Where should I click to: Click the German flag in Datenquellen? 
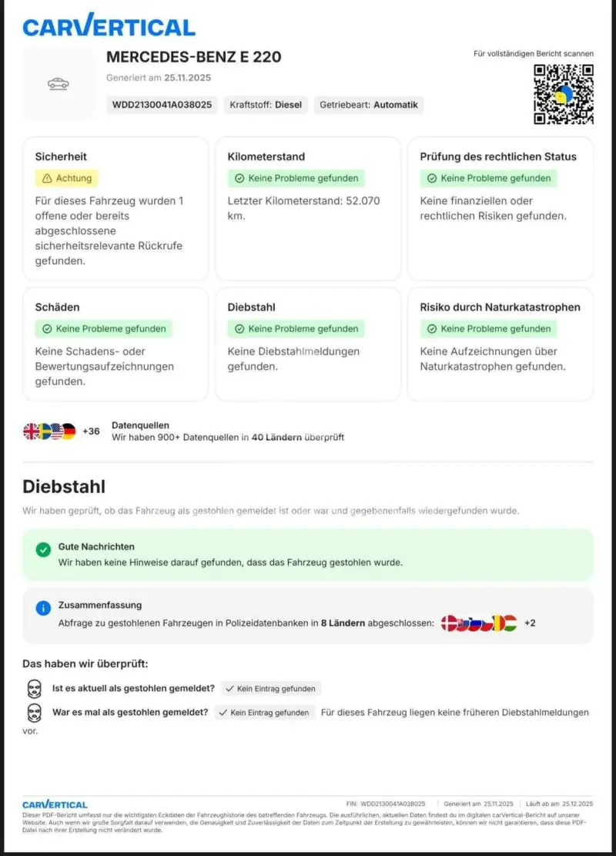(69, 431)
